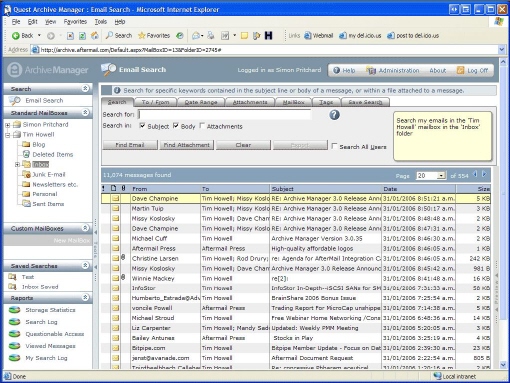This screenshot has width=510, height=383.
Task: Open the Test saved search
Action: coord(28,277)
